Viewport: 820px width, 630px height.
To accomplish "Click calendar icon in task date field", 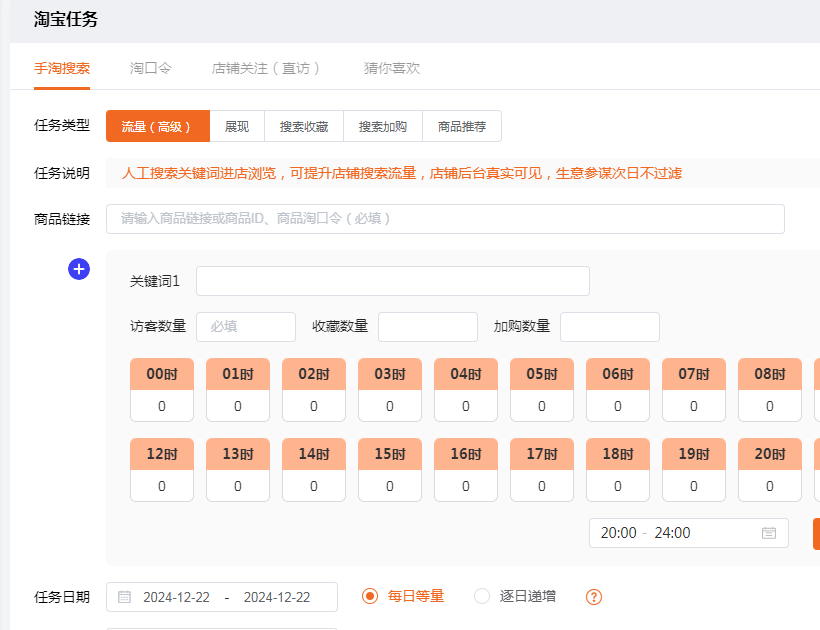I will pos(125,597).
